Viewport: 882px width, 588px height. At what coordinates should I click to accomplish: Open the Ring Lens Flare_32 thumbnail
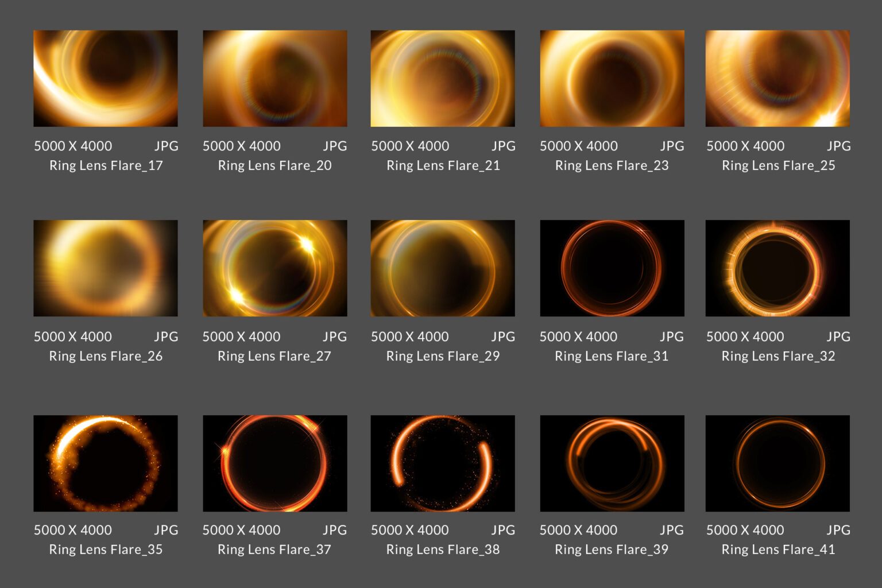[x=777, y=268]
